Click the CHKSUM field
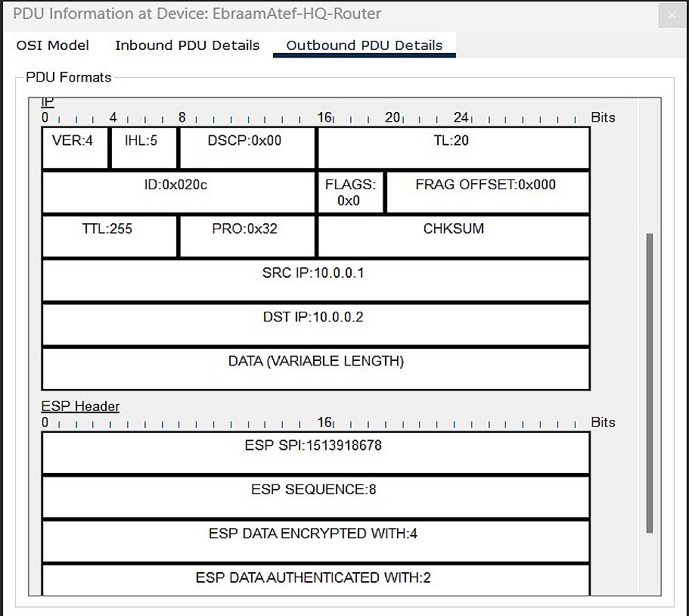This screenshot has height=616, width=689. tap(454, 236)
